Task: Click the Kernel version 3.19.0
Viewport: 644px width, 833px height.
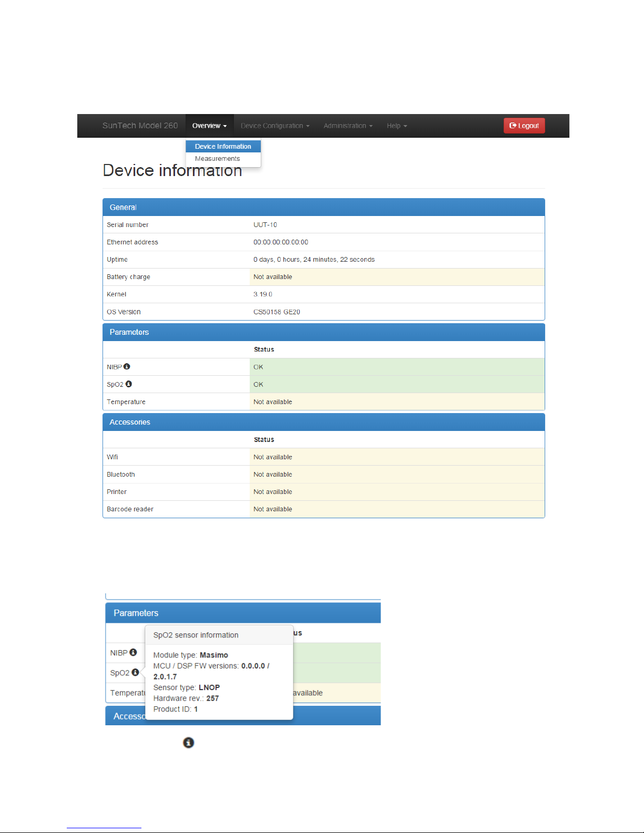Action: (x=263, y=294)
